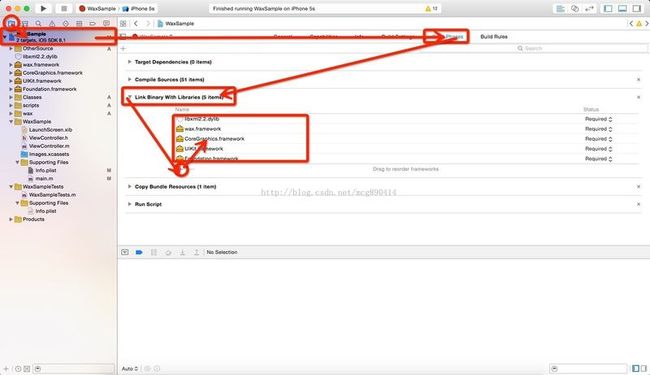Step into in debug bar

click(x=182, y=252)
